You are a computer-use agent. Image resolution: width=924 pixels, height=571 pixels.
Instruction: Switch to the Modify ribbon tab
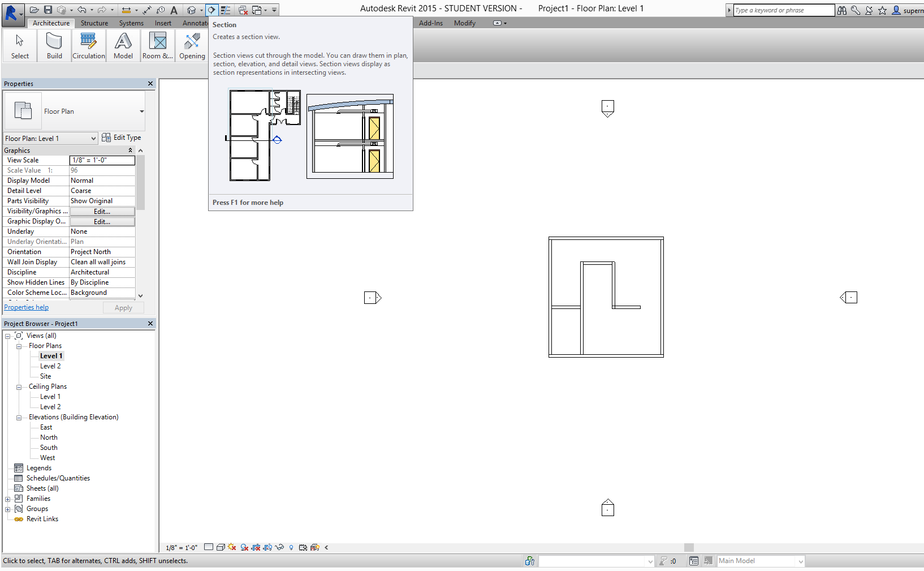465,23
